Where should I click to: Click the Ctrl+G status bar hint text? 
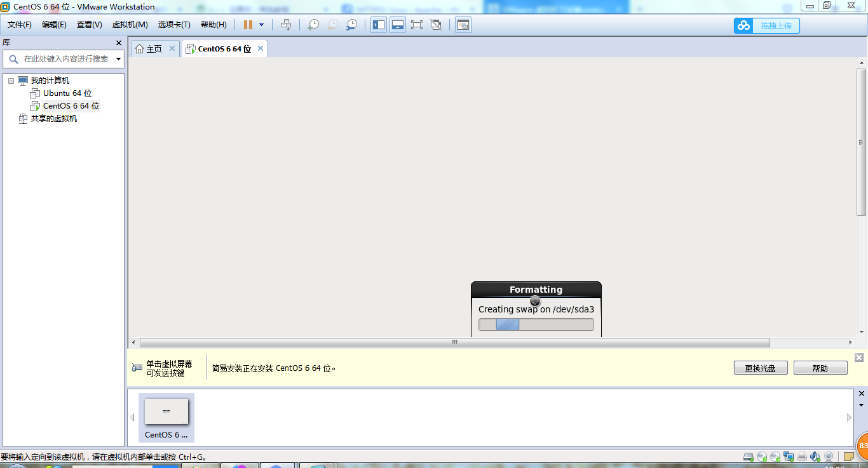103,457
